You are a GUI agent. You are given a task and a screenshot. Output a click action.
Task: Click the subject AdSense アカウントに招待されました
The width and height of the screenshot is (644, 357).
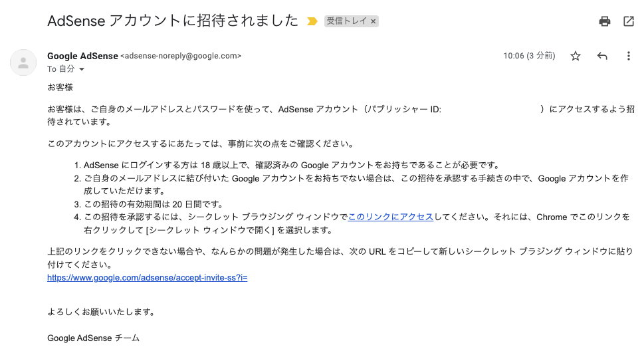(173, 21)
